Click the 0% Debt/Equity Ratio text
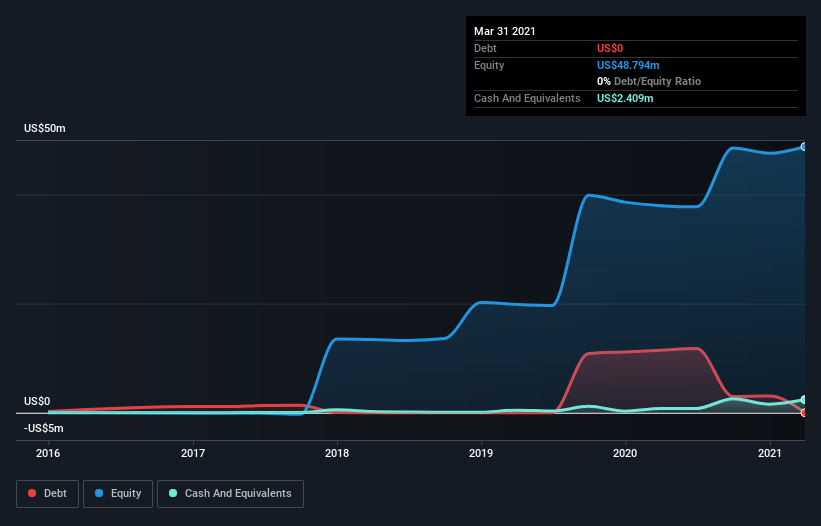Image resolution: width=821 pixels, height=526 pixels. point(649,82)
